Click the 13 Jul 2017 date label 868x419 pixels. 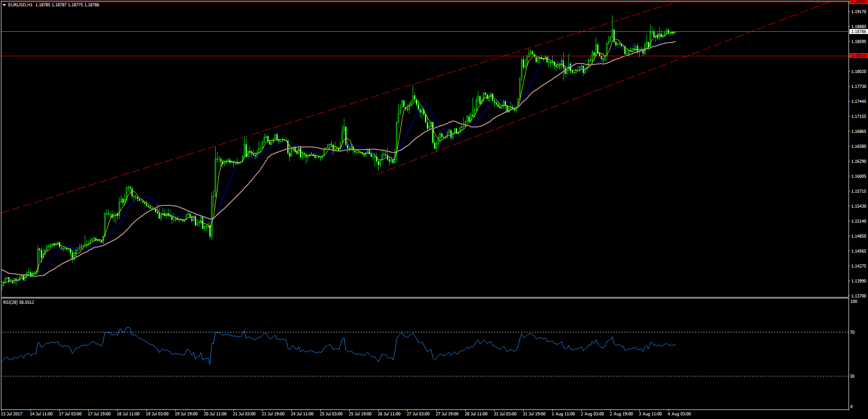pyautogui.click(x=11, y=414)
